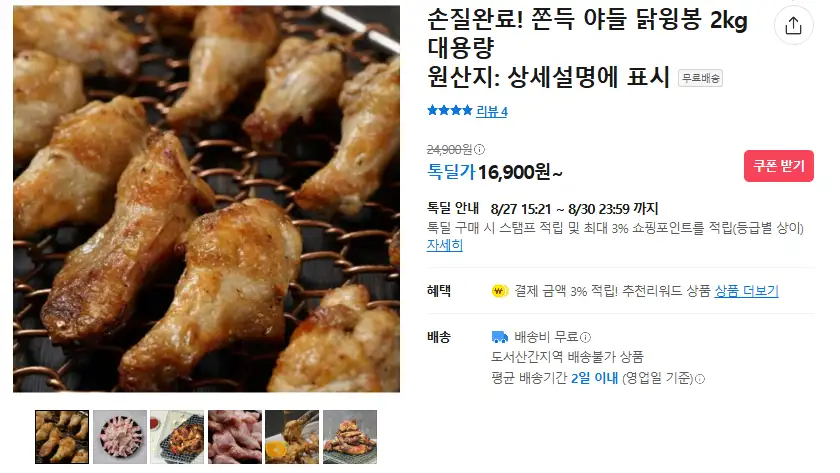Click the share icon button
Image resolution: width=840 pixels, height=473 pixels.
pyautogui.click(x=793, y=25)
